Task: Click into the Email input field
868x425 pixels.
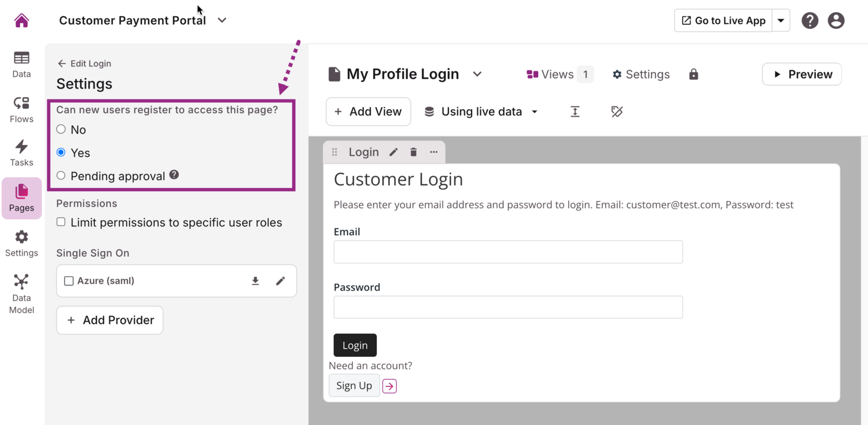Action: pos(508,252)
